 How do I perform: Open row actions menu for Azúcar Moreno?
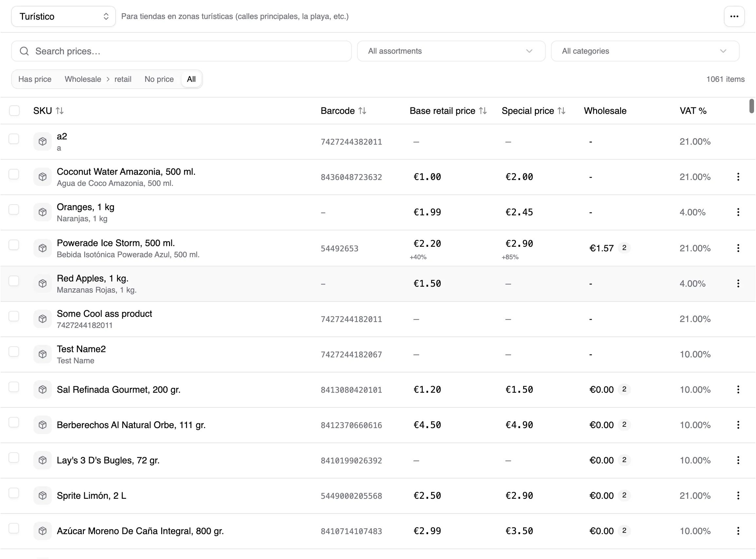(738, 531)
